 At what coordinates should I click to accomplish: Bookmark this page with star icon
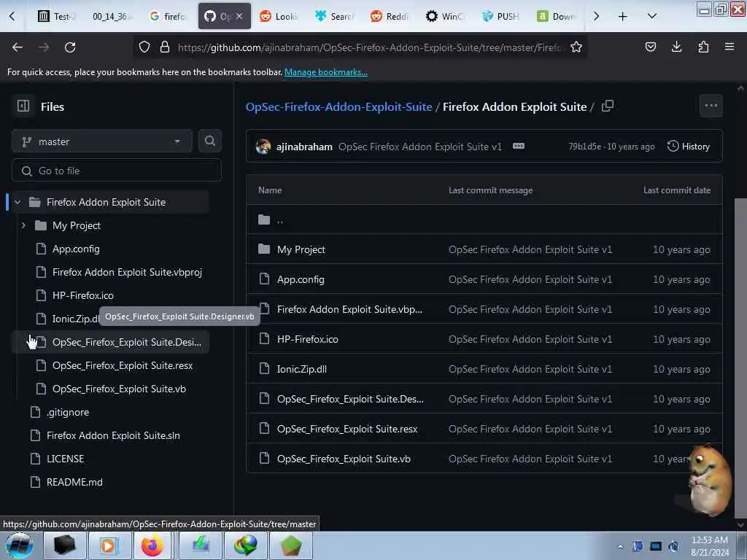click(x=576, y=47)
